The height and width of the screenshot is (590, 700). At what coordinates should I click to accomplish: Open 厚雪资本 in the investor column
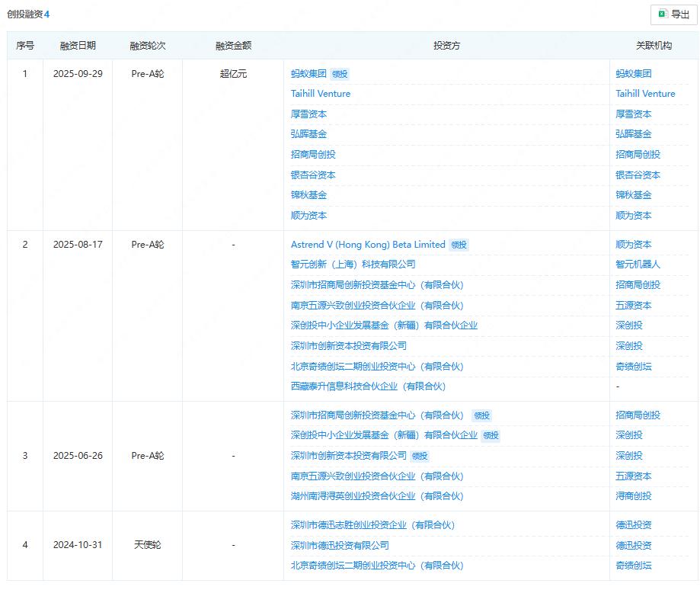click(308, 114)
